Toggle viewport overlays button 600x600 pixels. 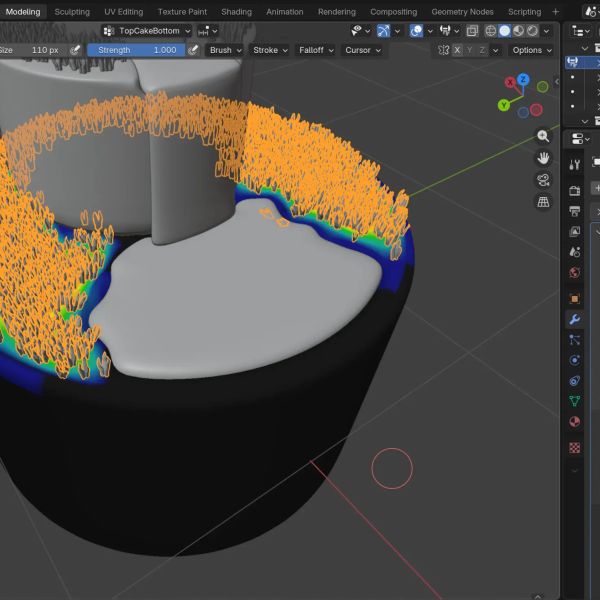(x=416, y=31)
